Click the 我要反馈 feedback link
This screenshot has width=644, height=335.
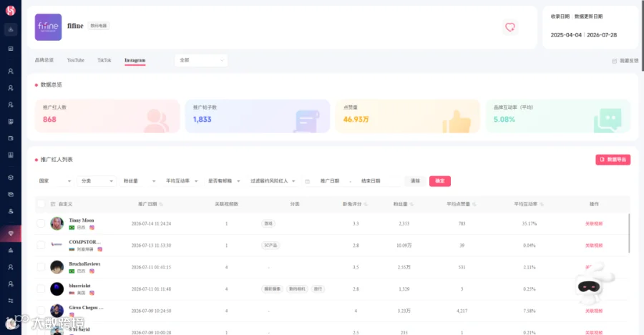[x=629, y=61]
